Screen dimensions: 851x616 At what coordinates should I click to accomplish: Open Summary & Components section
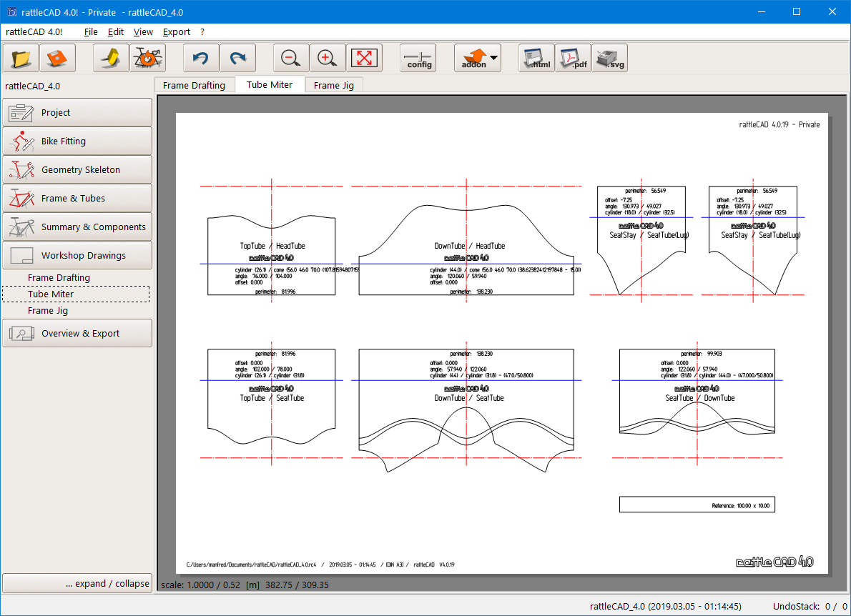tap(77, 227)
